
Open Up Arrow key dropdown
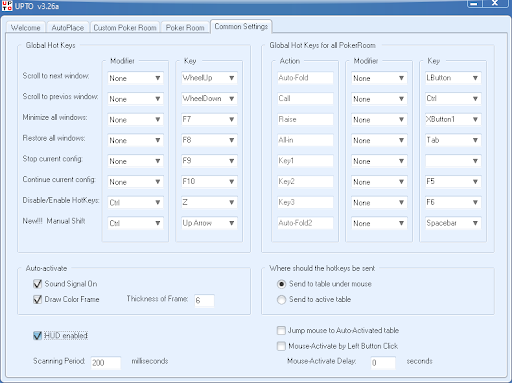209,223
